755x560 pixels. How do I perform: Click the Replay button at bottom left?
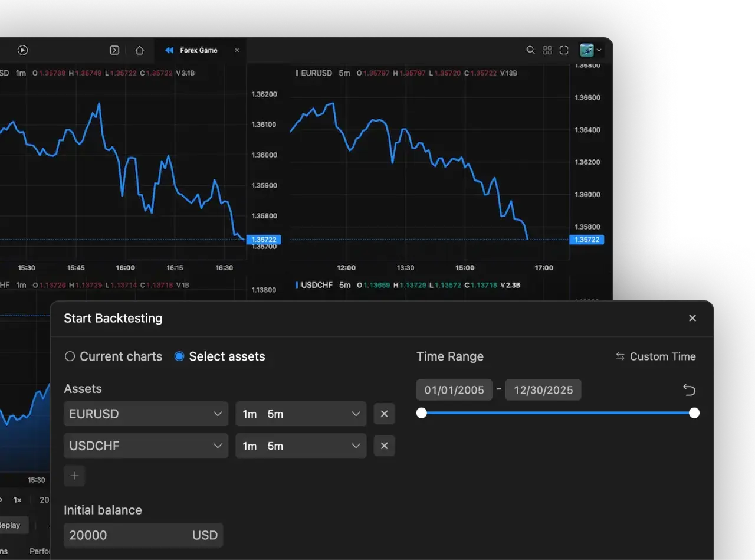tap(11, 525)
